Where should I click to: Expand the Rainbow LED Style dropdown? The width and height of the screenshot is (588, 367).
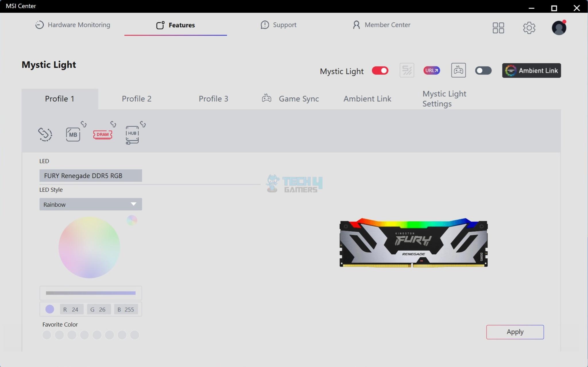pyautogui.click(x=90, y=204)
